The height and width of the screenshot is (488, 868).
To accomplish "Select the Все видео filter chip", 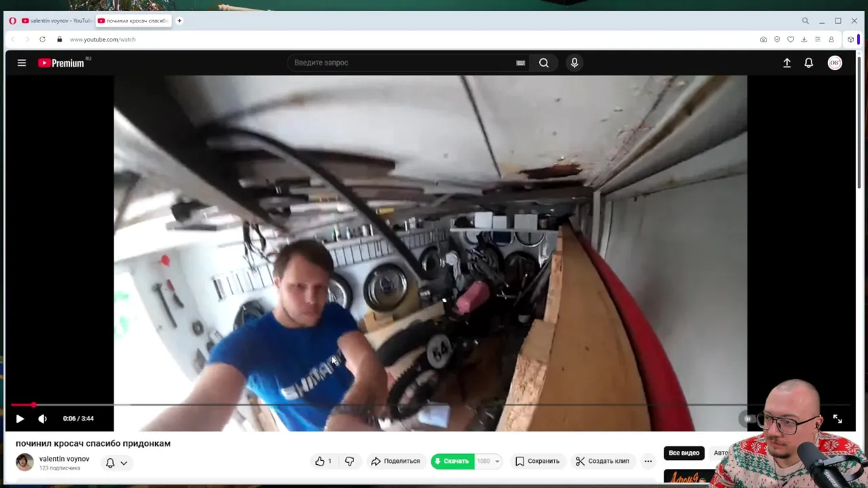I will tap(684, 453).
